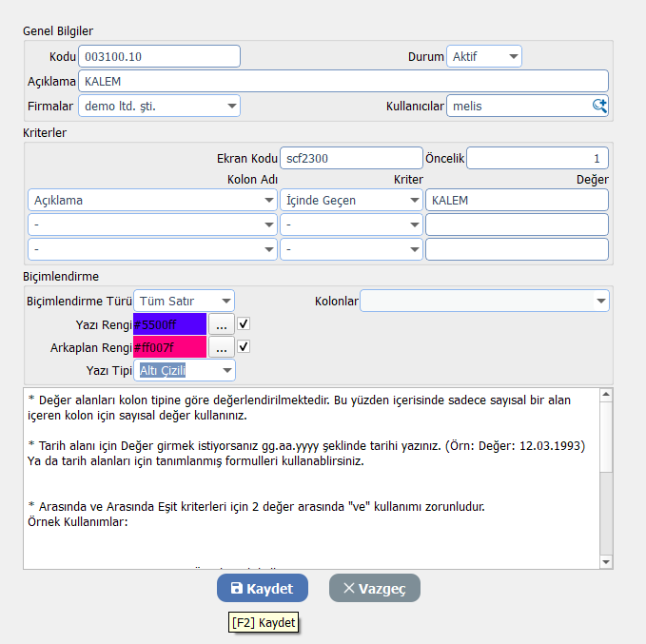Toggle the Arkaplan Rengi checkbox
This screenshot has height=644, width=646.
point(244,347)
